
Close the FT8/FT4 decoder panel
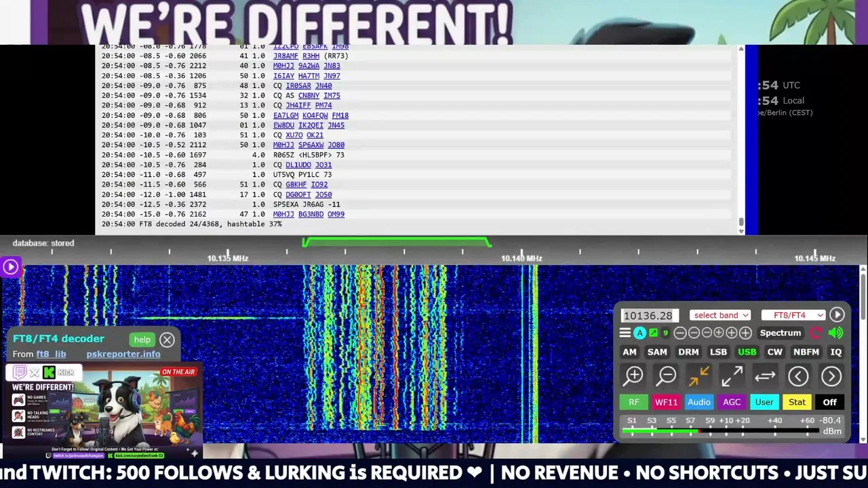pyautogui.click(x=167, y=340)
